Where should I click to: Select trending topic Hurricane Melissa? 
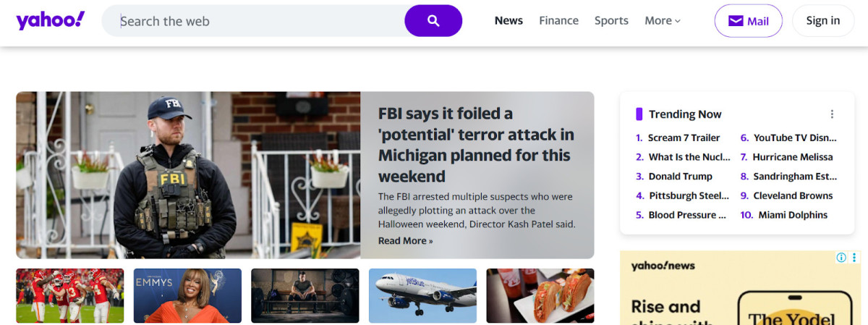(x=792, y=157)
